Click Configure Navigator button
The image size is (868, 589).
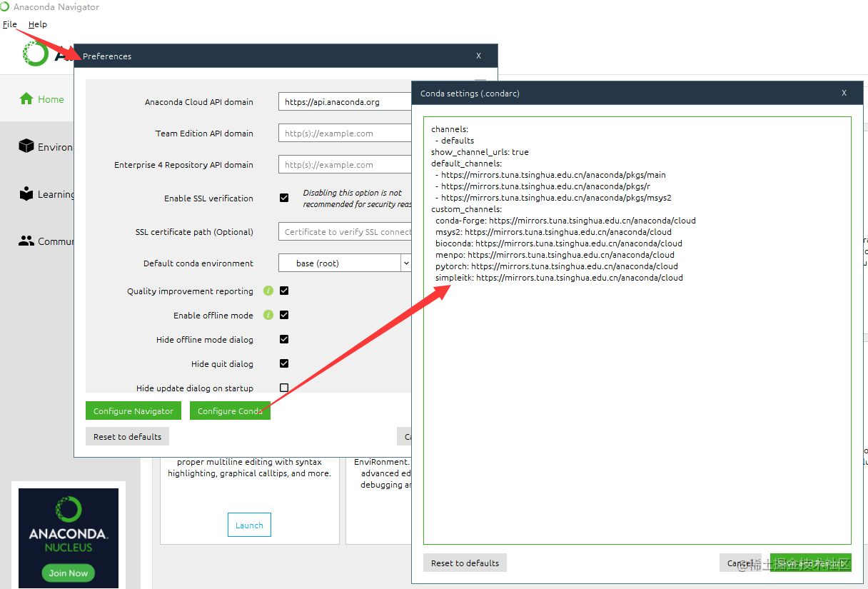[x=133, y=411]
